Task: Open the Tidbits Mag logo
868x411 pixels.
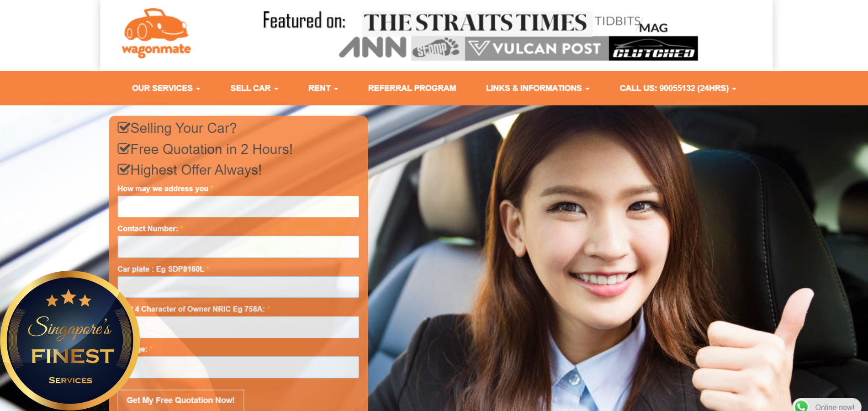Action: (631, 24)
